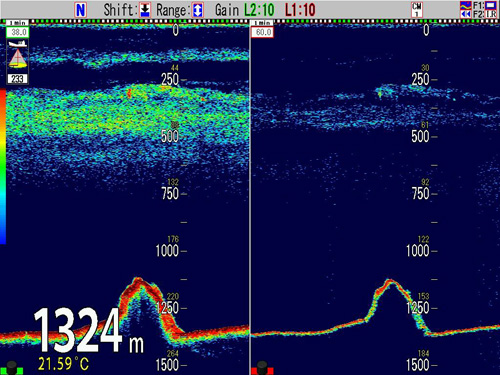Click the red-flagged transducer icon at bottom
The height and width of the screenshot is (375, 500).
(262, 368)
